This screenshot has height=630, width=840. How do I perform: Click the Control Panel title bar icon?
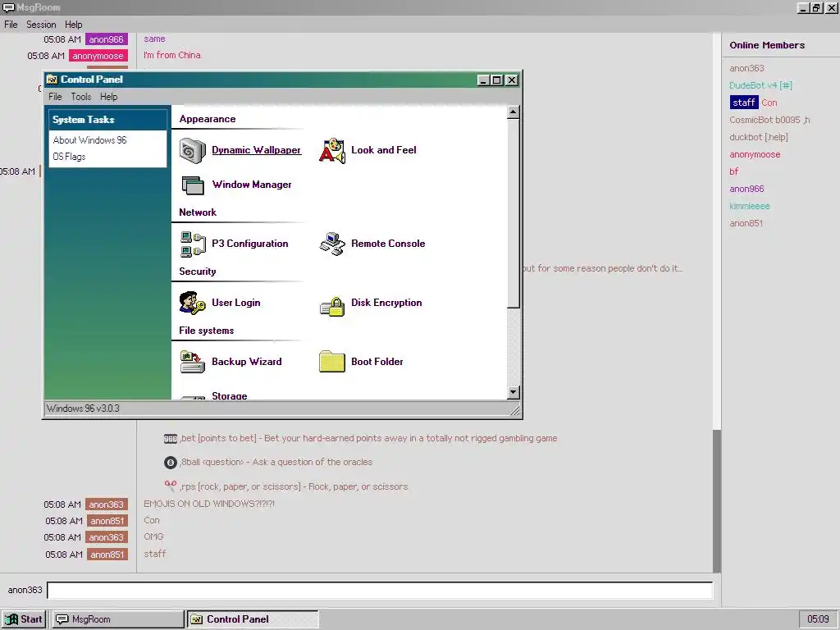tap(52, 80)
